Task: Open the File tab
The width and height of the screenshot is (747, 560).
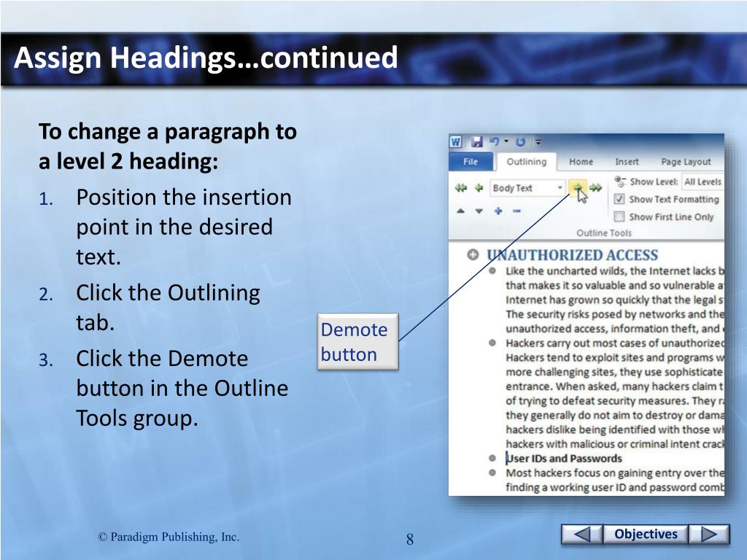Action: tap(471, 162)
